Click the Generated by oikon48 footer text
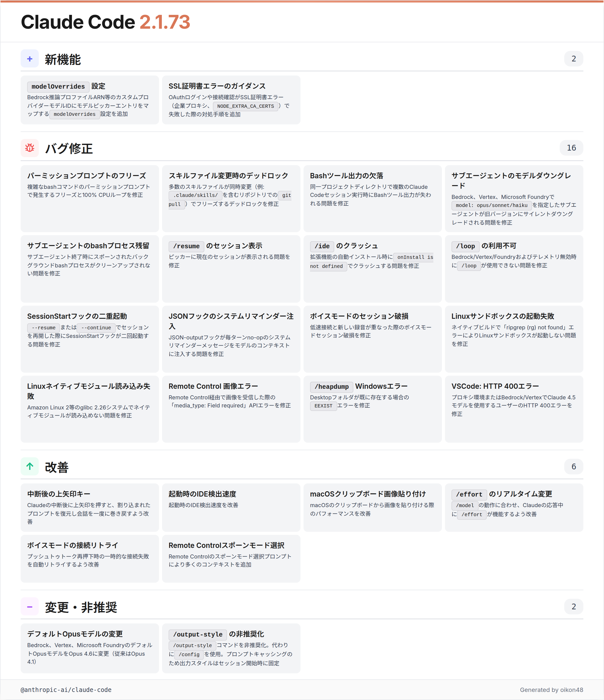 point(551,690)
